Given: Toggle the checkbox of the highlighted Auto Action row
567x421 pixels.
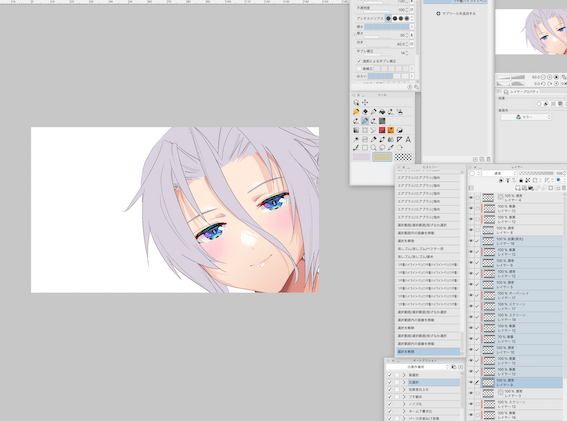Looking at the screenshot, I should 390,382.
